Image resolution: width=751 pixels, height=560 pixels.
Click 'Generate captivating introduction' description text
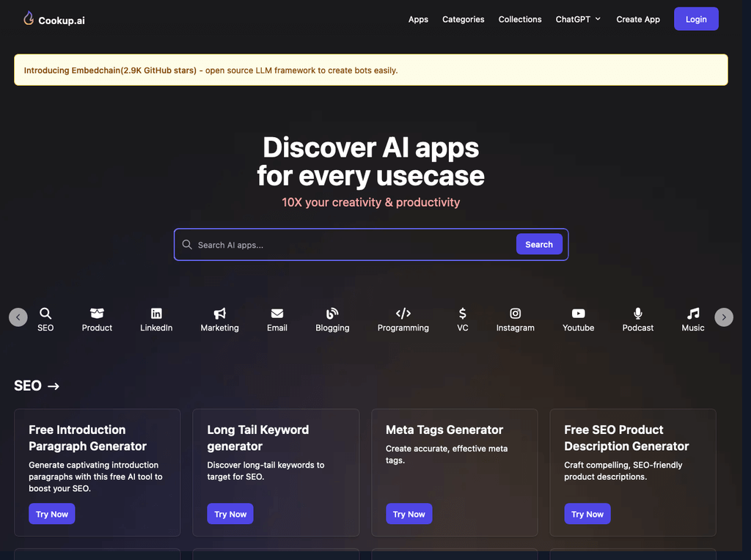point(95,476)
